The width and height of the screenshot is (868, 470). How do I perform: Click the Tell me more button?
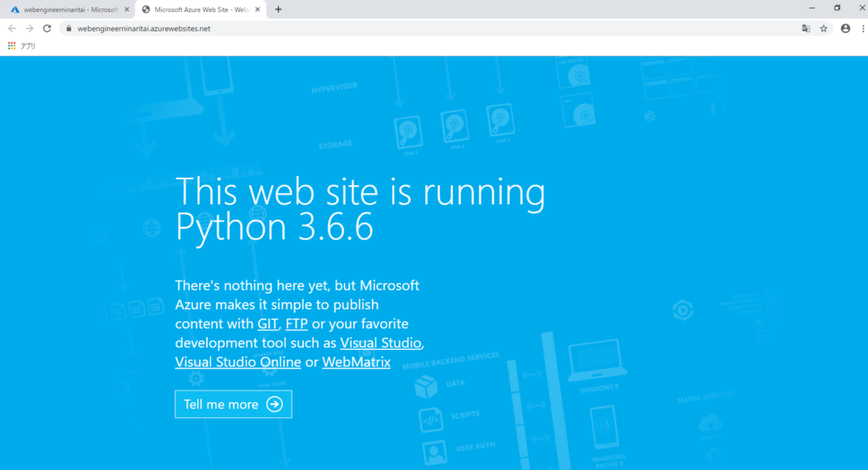click(x=234, y=404)
